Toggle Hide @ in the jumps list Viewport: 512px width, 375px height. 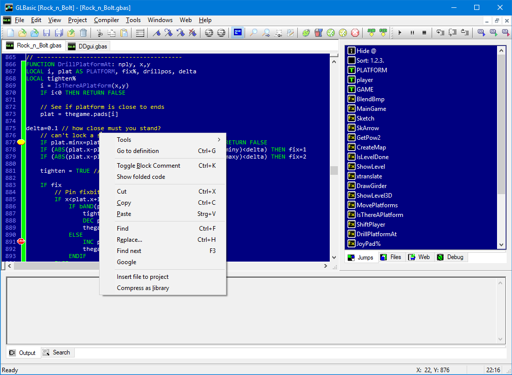(x=362, y=51)
